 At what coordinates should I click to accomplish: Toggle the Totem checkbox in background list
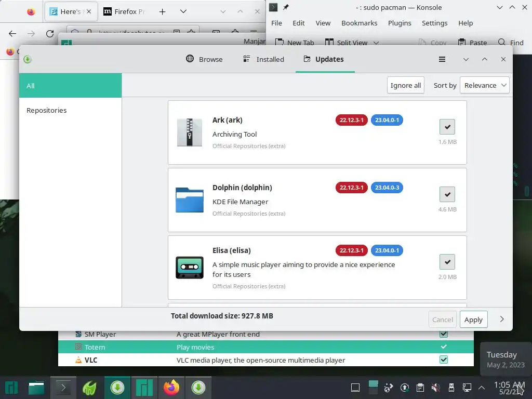444,347
